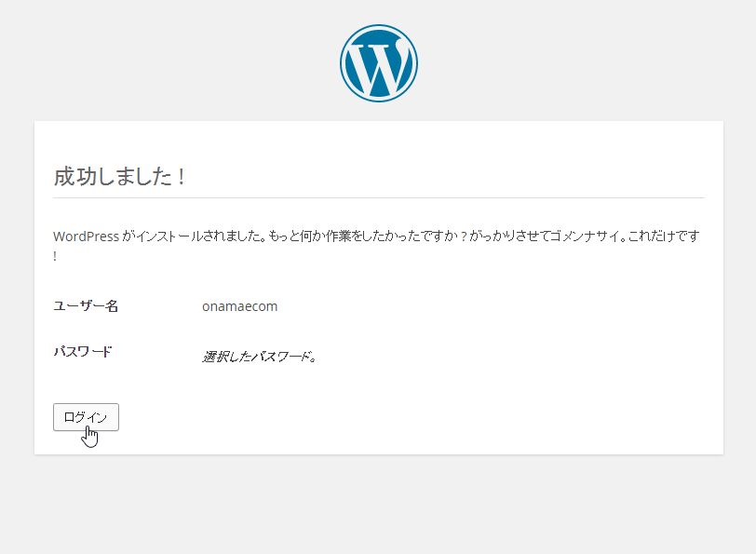Screen dimensions: 756x554
Task: Click the パスワード label
Action: click(x=83, y=351)
